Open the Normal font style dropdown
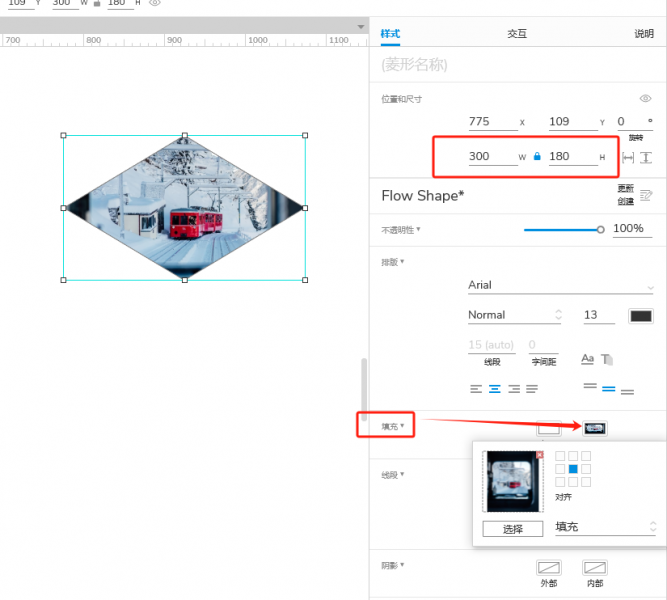The image size is (667, 600). click(x=515, y=315)
